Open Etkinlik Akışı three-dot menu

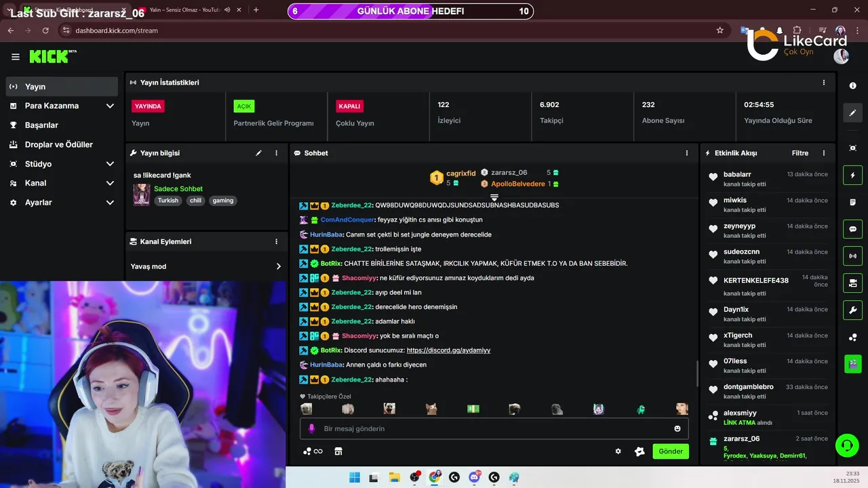click(x=824, y=153)
